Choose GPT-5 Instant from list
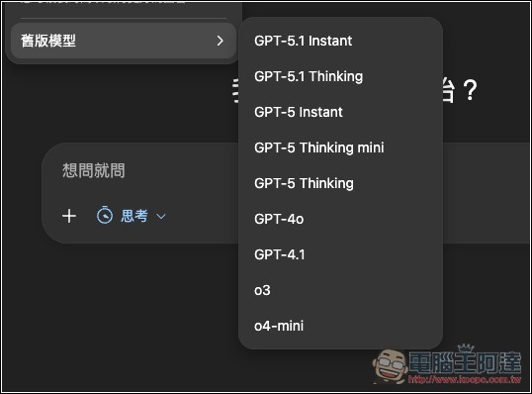Screen dimensions: 532x394 [x=340, y=112]
